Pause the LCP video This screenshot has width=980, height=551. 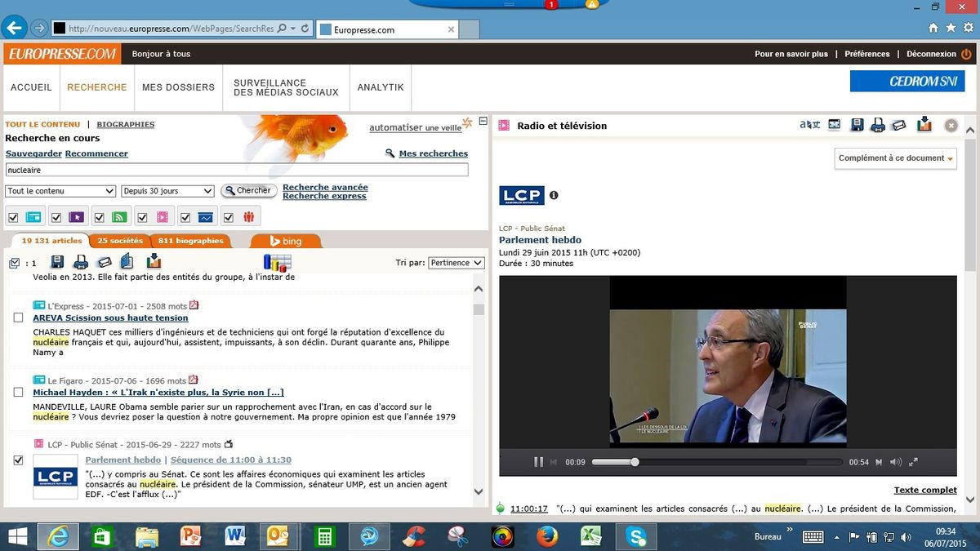[x=538, y=462]
